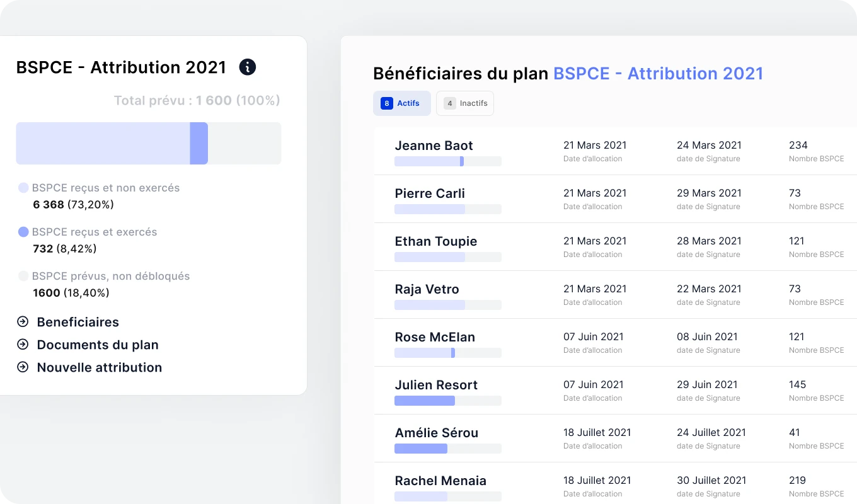Viewport: 857px width, 504px height.
Task: Click the "4" count badge on Inactifs
Action: click(449, 103)
